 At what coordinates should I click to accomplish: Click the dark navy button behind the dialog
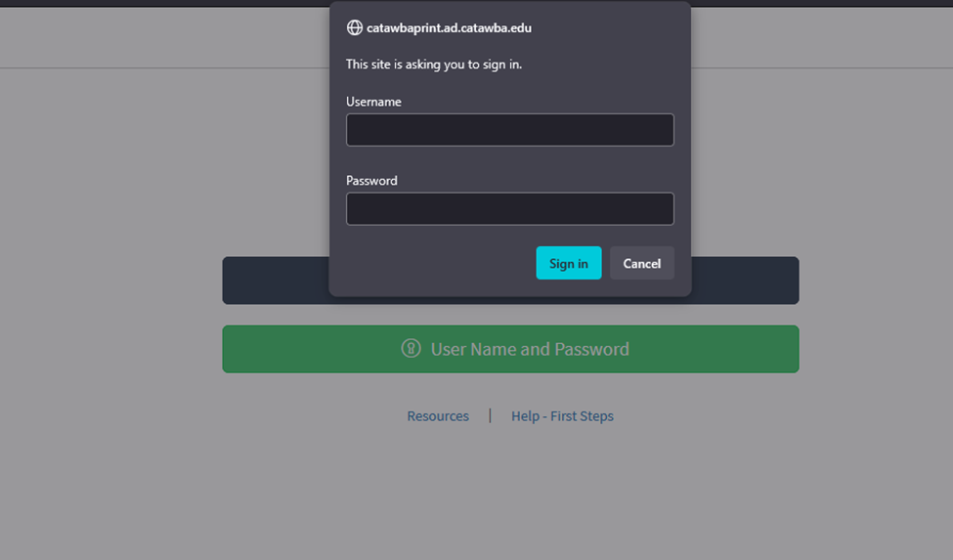745,280
